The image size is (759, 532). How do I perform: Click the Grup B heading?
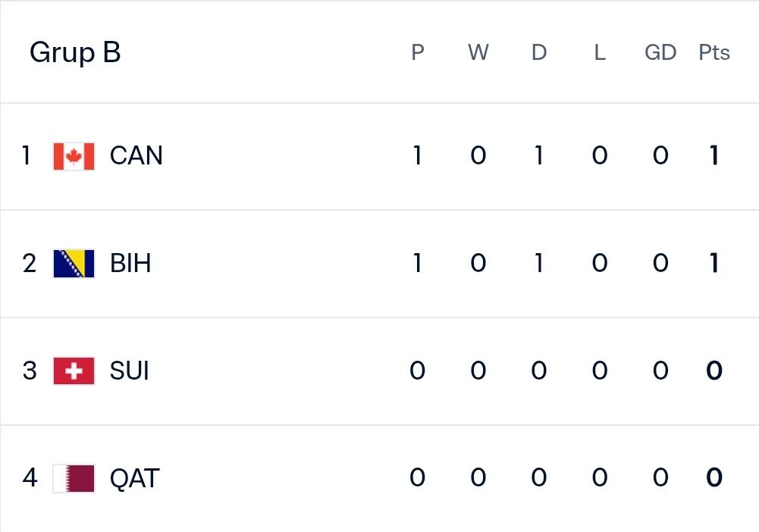click(75, 52)
